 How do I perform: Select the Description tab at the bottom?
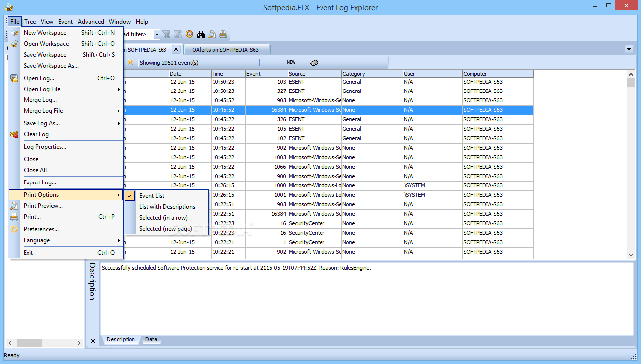pyautogui.click(x=121, y=340)
